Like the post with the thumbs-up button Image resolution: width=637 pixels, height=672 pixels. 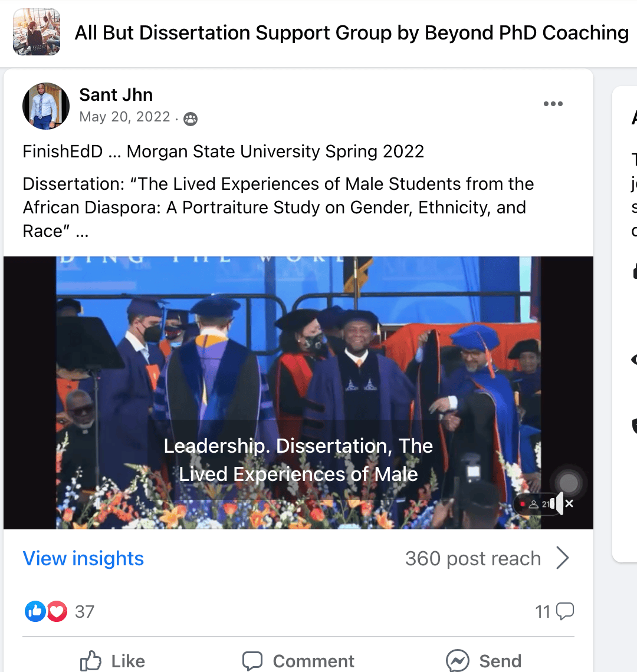(112, 661)
